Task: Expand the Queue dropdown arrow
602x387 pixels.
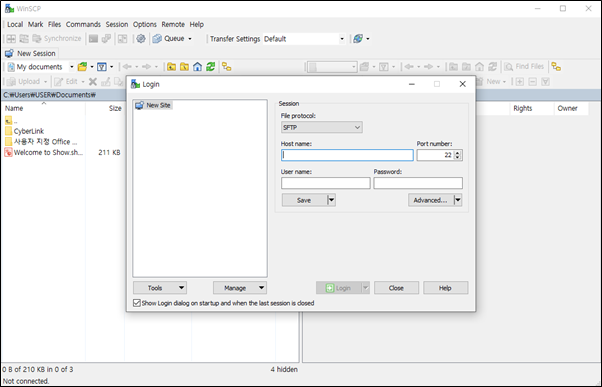Action: (x=190, y=39)
